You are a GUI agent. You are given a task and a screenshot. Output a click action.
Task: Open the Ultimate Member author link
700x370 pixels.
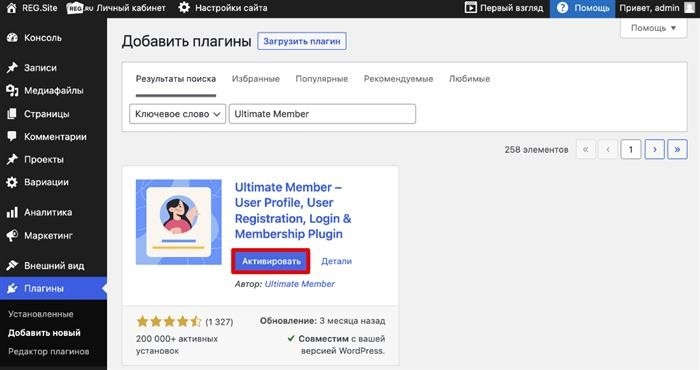tap(300, 284)
